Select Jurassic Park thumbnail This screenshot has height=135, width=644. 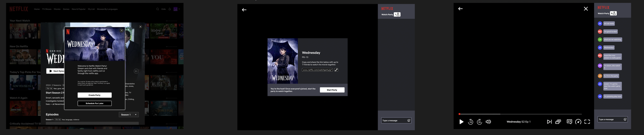coord(23,108)
